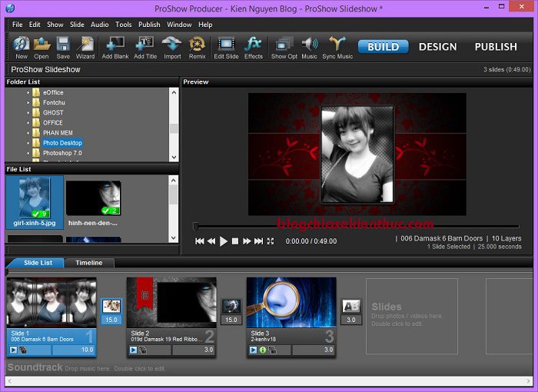The height and width of the screenshot is (392, 538).
Task: Click Slide 1 duration value 10.0
Action: tap(87, 350)
